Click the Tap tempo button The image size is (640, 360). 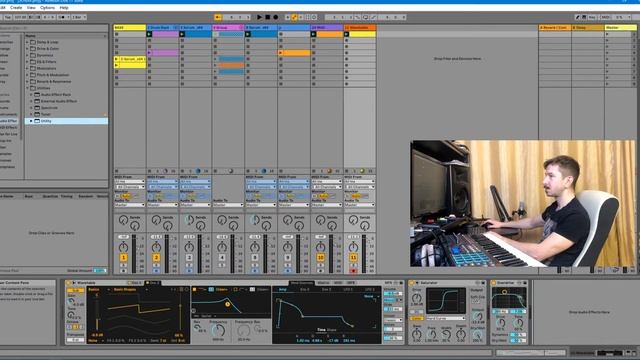pyautogui.click(x=7, y=17)
